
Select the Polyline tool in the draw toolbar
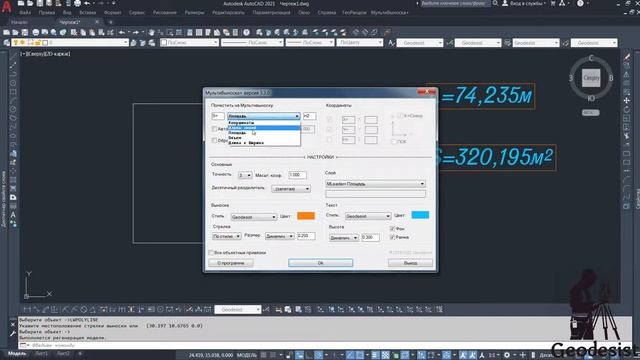click(x=13, y=74)
